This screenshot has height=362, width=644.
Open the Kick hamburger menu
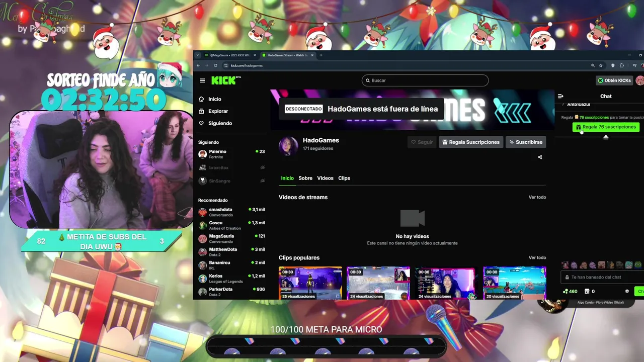pyautogui.click(x=202, y=80)
